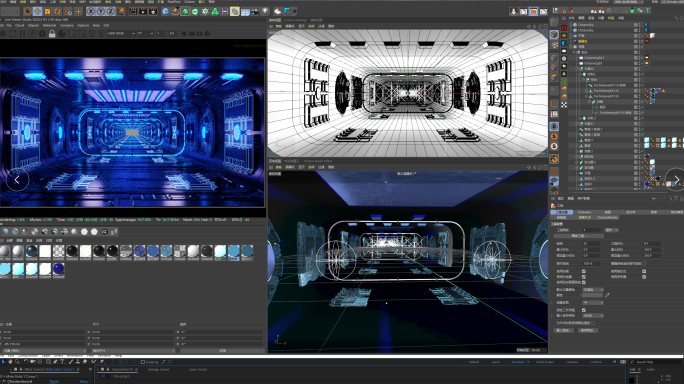Open Materials menu in Live Viewer

pos(49,25)
